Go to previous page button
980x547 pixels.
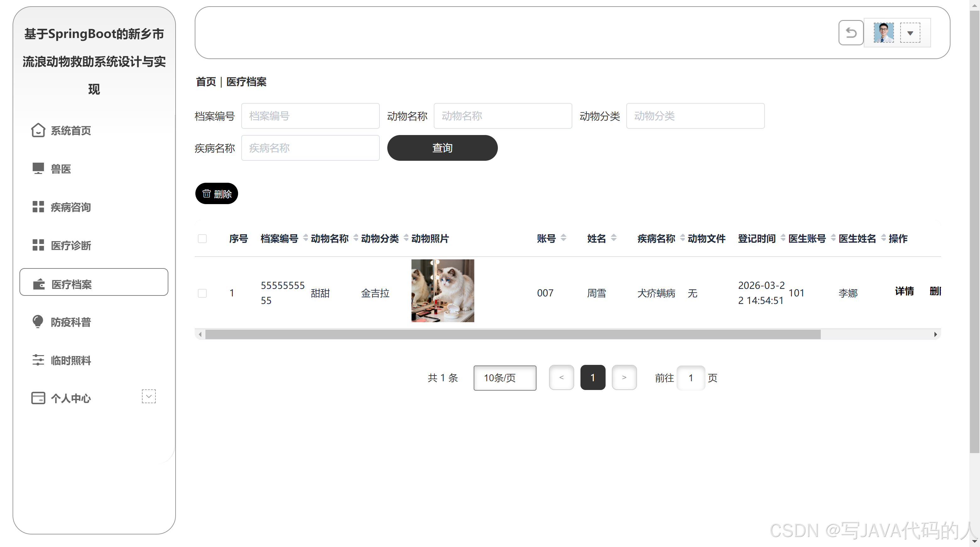click(x=561, y=377)
